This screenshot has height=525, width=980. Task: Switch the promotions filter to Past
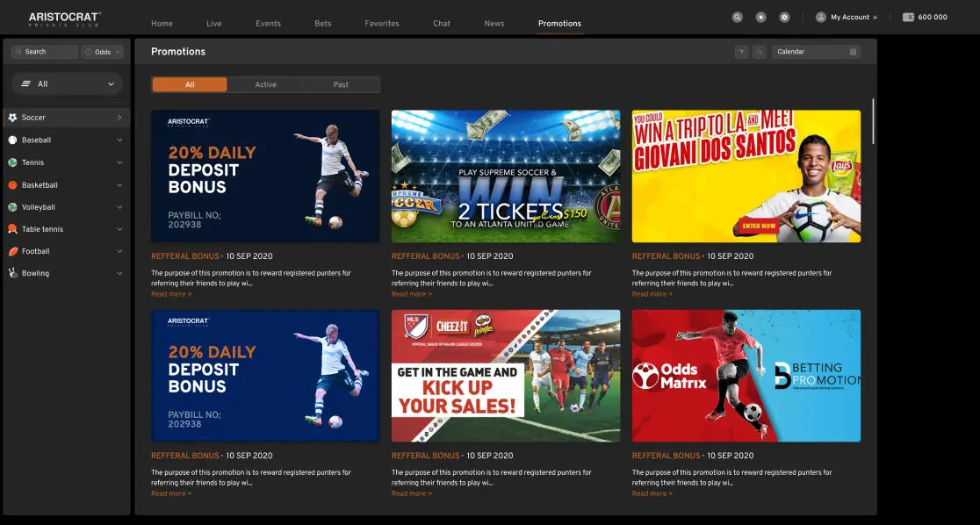click(x=341, y=84)
